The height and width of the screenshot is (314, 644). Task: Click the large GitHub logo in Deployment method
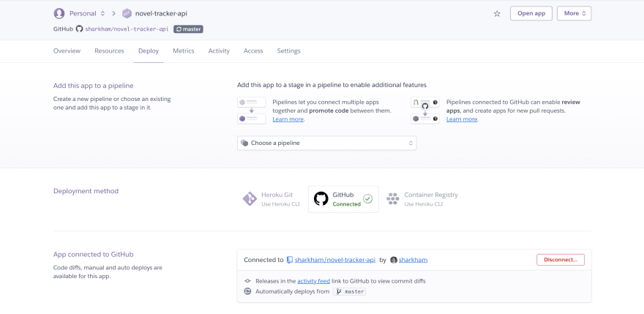point(321,199)
